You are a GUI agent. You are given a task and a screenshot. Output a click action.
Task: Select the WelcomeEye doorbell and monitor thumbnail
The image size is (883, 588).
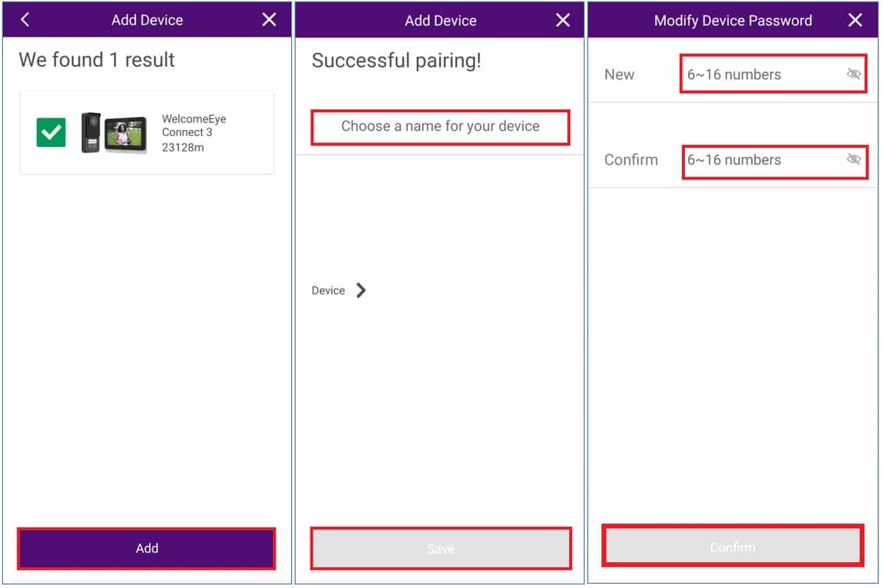[114, 133]
